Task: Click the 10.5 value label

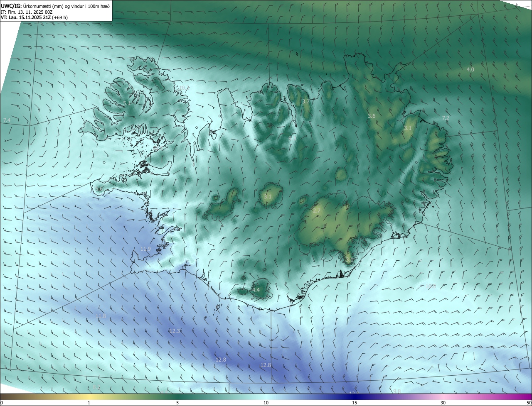Action: coord(430,286)
